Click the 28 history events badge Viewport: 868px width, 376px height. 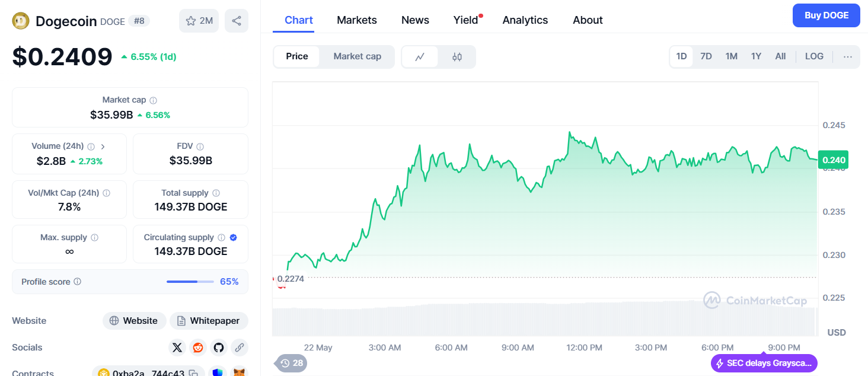(291, 363)
